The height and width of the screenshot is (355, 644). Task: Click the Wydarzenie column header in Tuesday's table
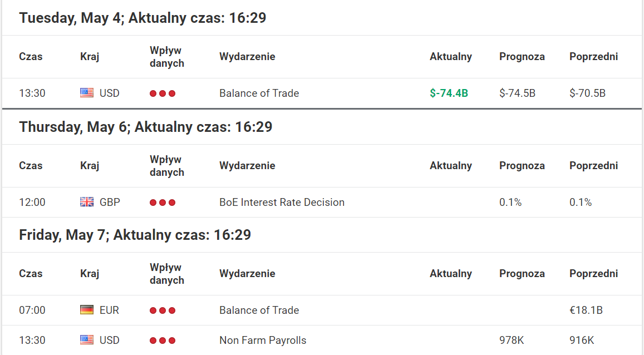[247, 57]
